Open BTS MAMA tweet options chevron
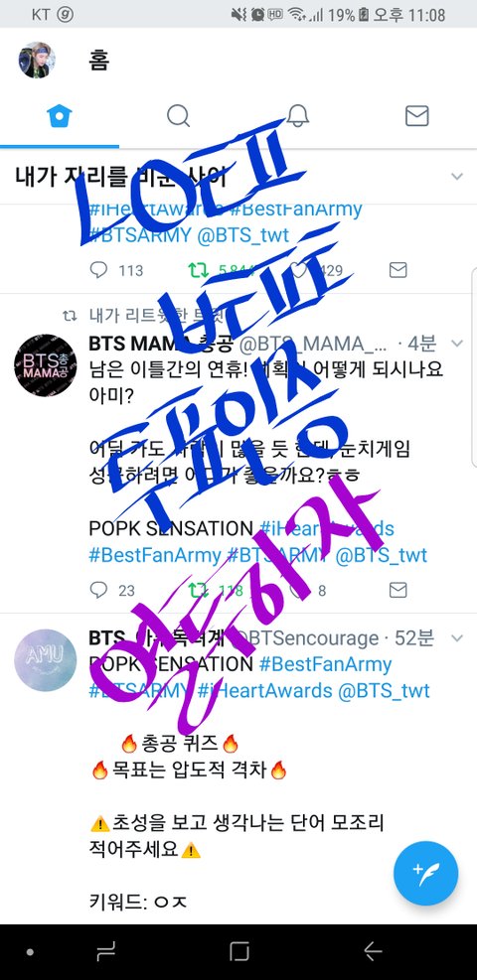Screen dimensions: 477x980 [457, 344]
